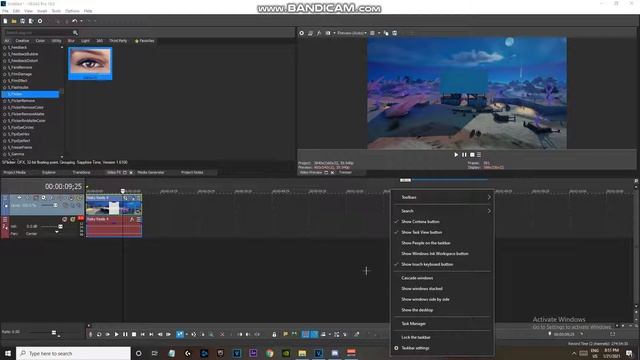This screenshot has width=640, height=360.
Task: Save snapshot to file in preview toolbar
Action: click(395, 33)
